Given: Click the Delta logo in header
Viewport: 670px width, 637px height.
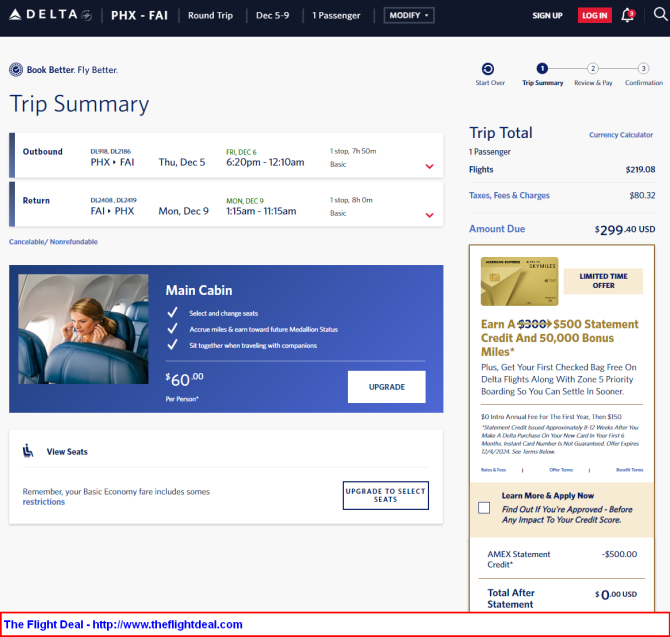Looking at the screenshot, I should (50, 15).
